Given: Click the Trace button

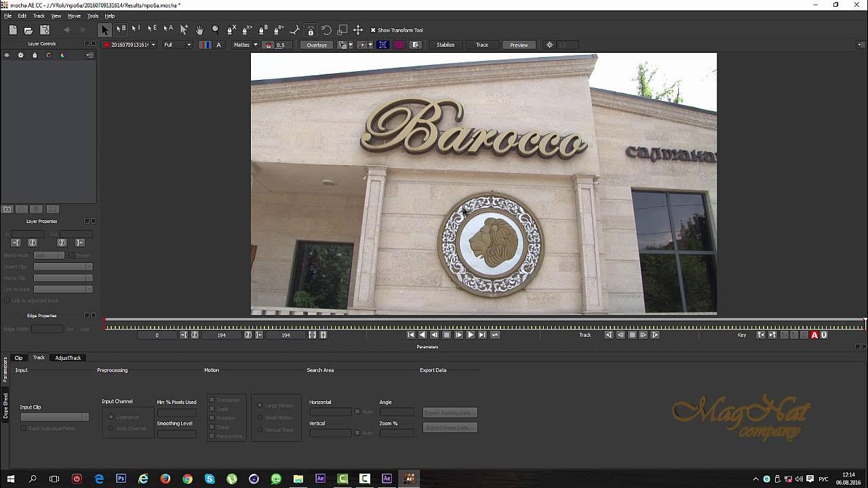Looking at the screenshot, I should 482,45.
